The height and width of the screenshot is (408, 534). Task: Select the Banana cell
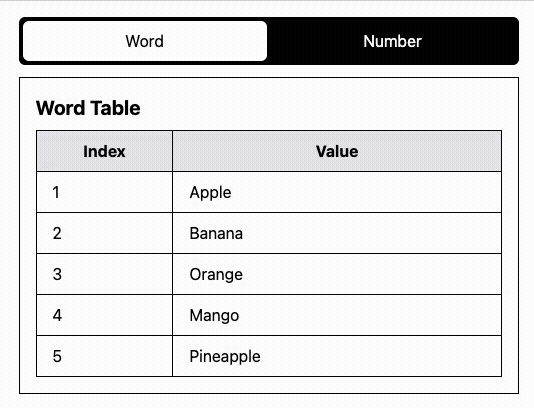click(x=337, y=233)
